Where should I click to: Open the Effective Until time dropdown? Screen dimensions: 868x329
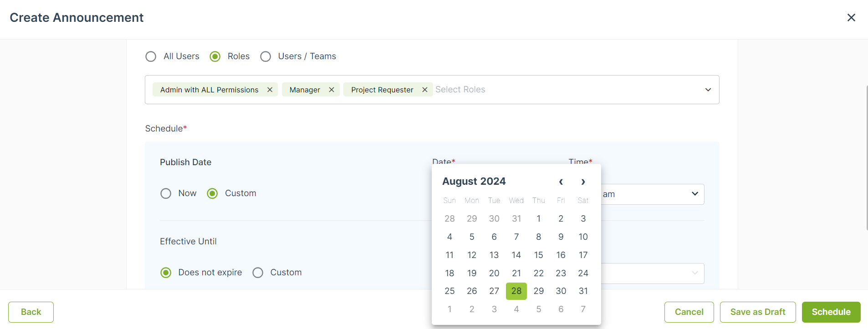click(652, 273)
